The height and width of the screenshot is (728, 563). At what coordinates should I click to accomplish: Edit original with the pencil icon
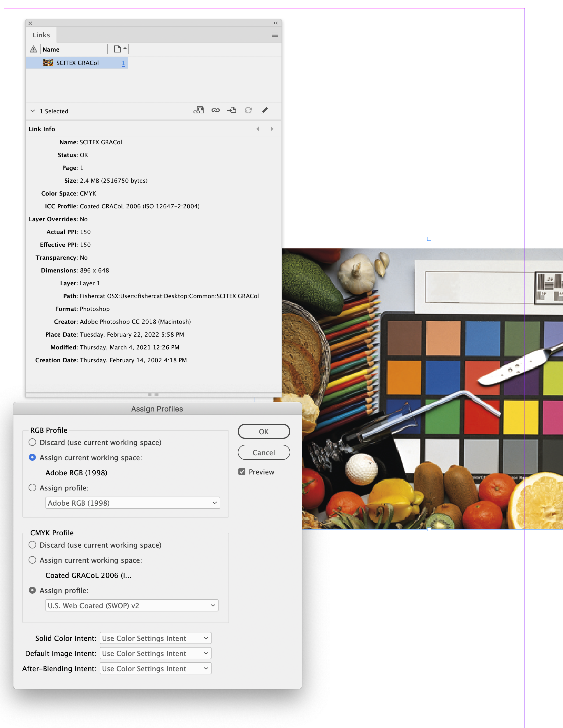(x=265, y=110)
